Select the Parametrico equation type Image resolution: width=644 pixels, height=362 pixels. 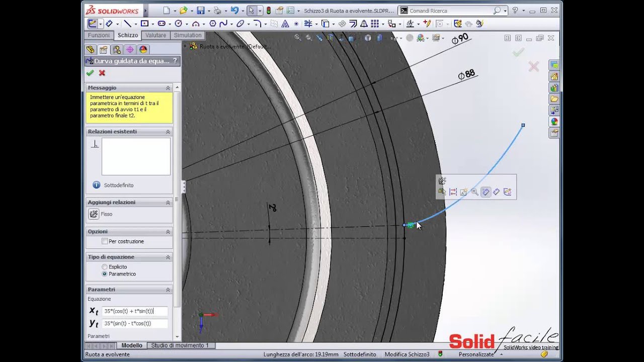[105, 274]
